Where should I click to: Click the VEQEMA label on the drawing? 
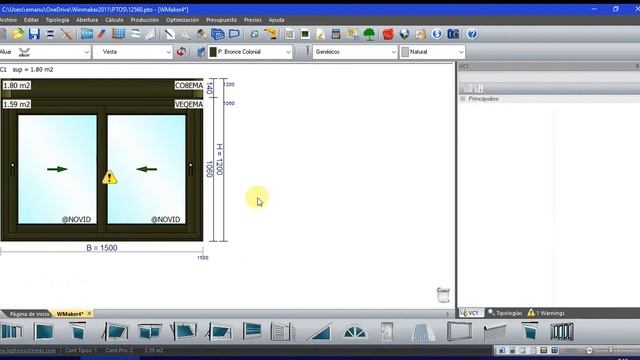tap(189, 104)
